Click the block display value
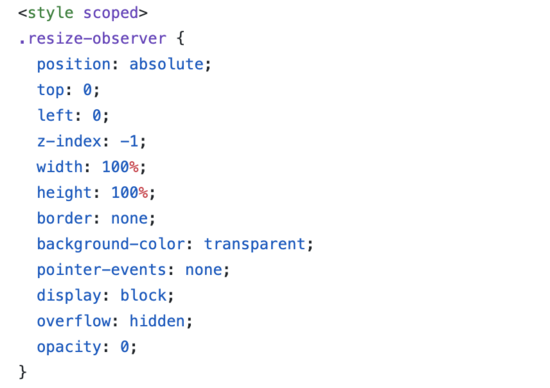This screenshot has width=550, height=388. pos(143,295)
